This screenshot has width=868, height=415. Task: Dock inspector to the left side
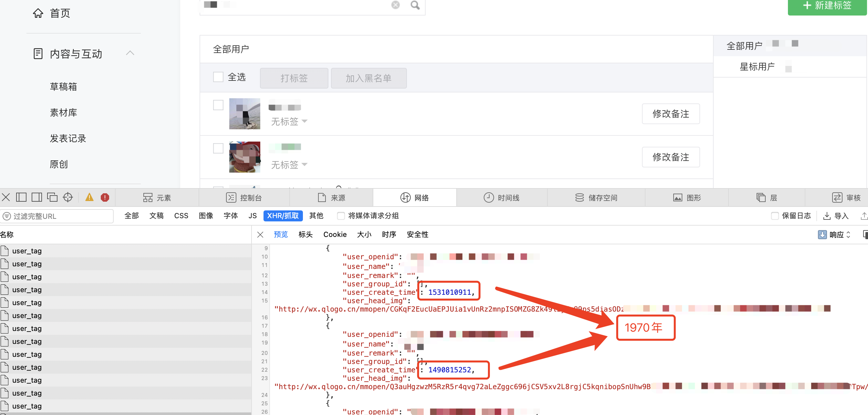pos(21,197)
